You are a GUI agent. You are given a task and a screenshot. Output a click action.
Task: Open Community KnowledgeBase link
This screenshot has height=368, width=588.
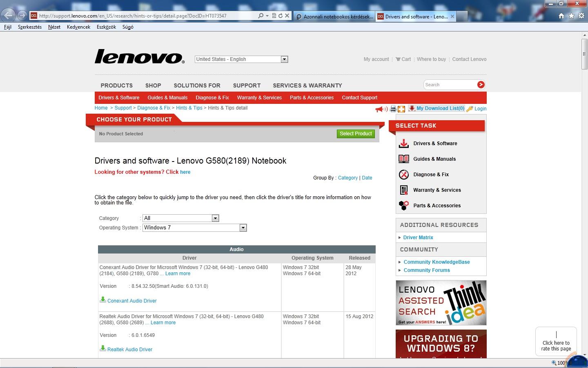click(437, 262)
